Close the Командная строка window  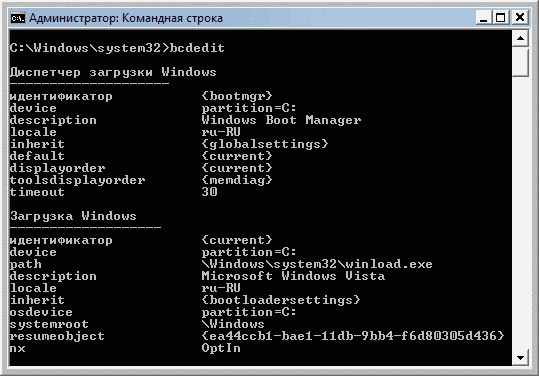pyautogui.click(x=520, y=17)
